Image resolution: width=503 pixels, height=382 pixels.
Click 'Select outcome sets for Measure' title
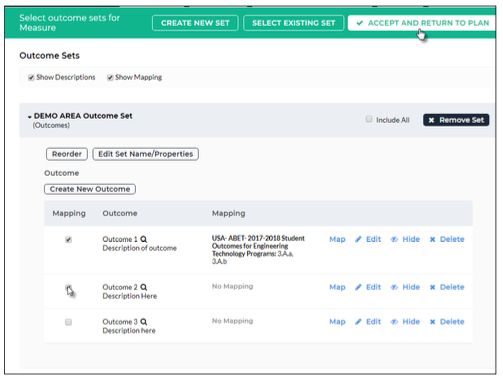pyautogui.click(x=69, y=23)
